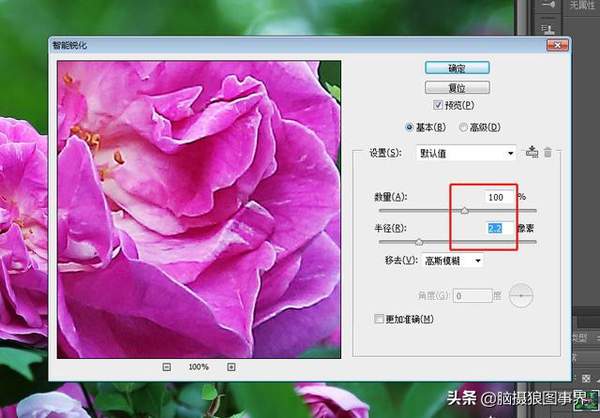Select the 高级(D) radio button
600x418 pixels.
tap(463, 127)
